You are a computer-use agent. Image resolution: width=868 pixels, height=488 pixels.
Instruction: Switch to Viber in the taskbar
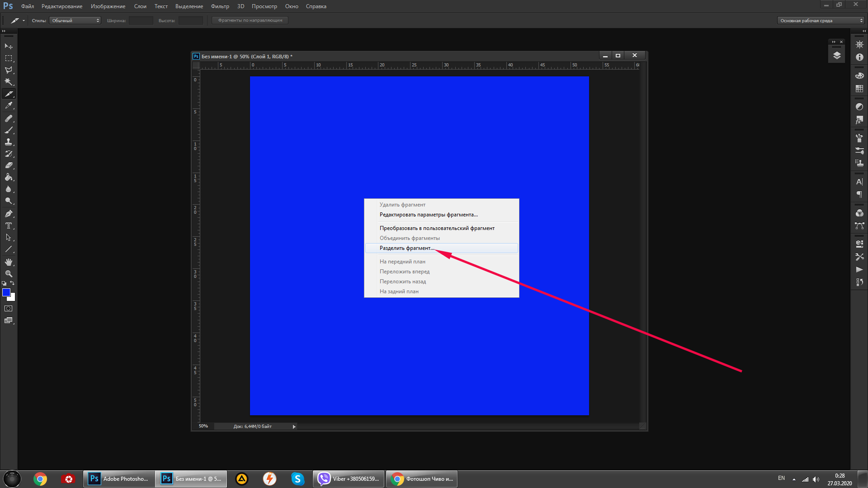point(349,479)
